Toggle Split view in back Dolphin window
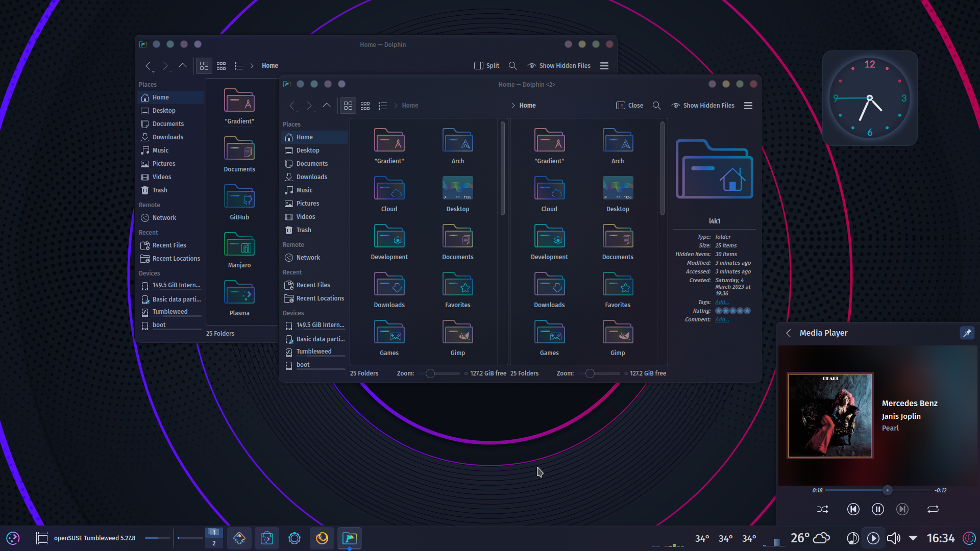The width and height of the screenshot is (980, 551). point(487,66)
